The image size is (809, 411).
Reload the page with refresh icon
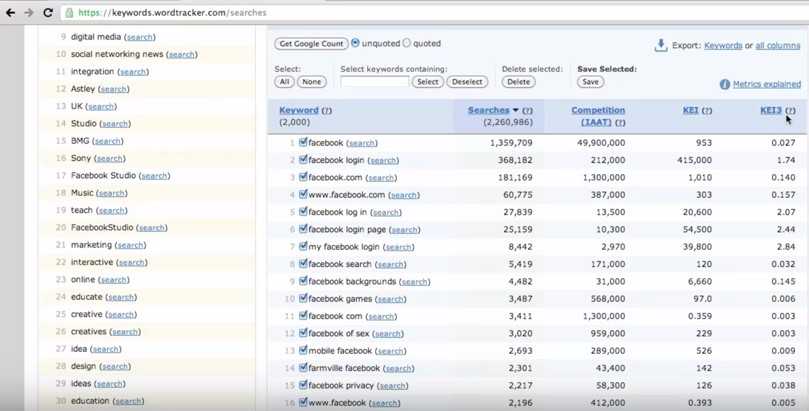point(48,13)
